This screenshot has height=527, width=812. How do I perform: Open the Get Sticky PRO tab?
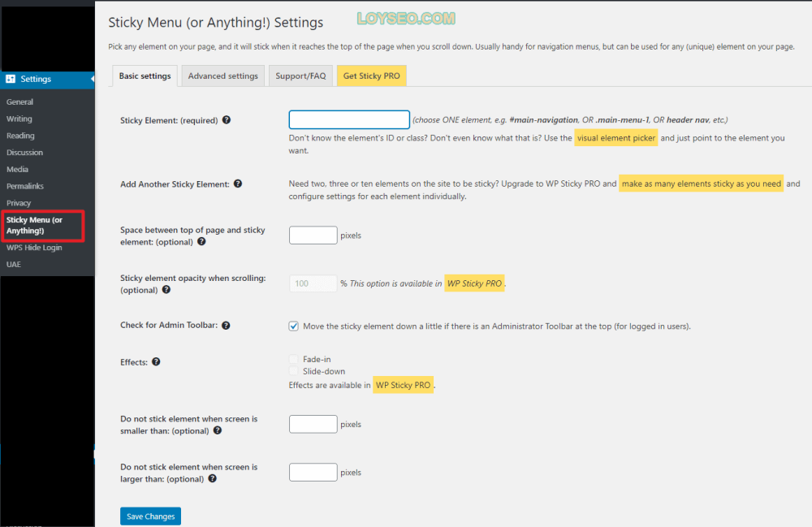click(372, 76)
